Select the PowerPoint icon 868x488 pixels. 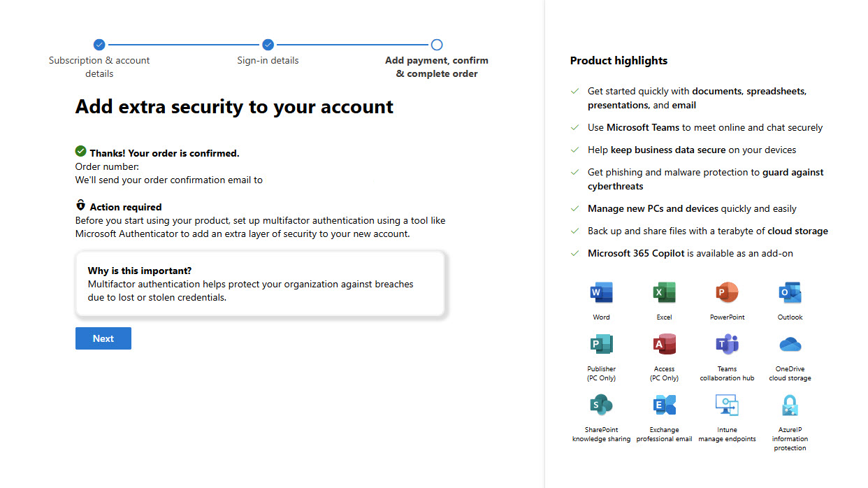pyautogui.click(x=727, y=292)
